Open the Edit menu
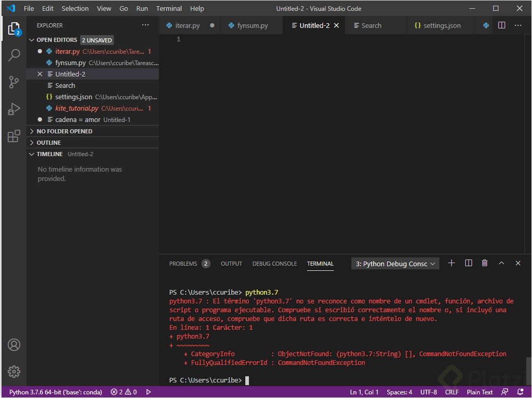The height and width of the screenshot is (398, 532). (x=48, y=8)
